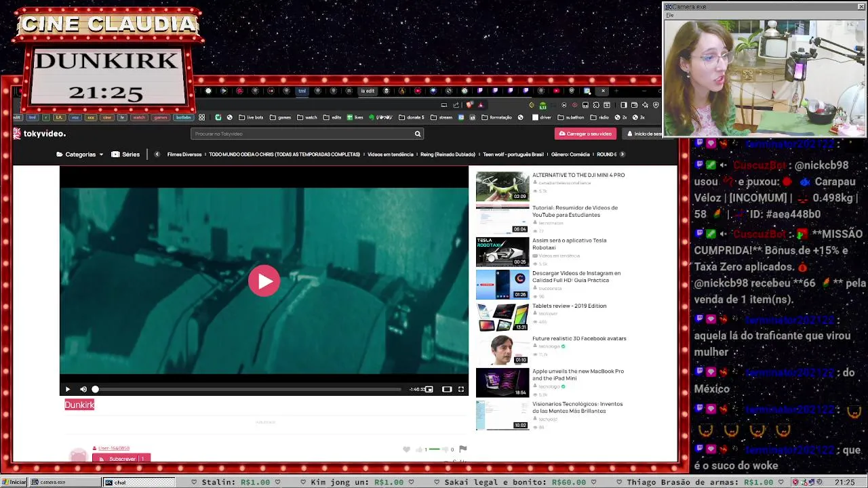Screen dimensions: 868x488
Task: Open 'Filmes Diversos' topic link
Action: (x=184, y=155)
